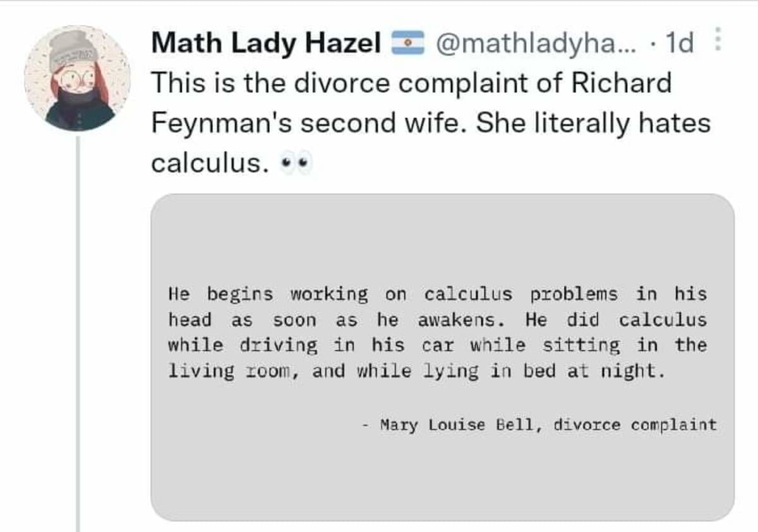The height and width of the screenshot is (532, 758).
Task: Click the word "Richard" in the tweet
Action: click(621, 83)
